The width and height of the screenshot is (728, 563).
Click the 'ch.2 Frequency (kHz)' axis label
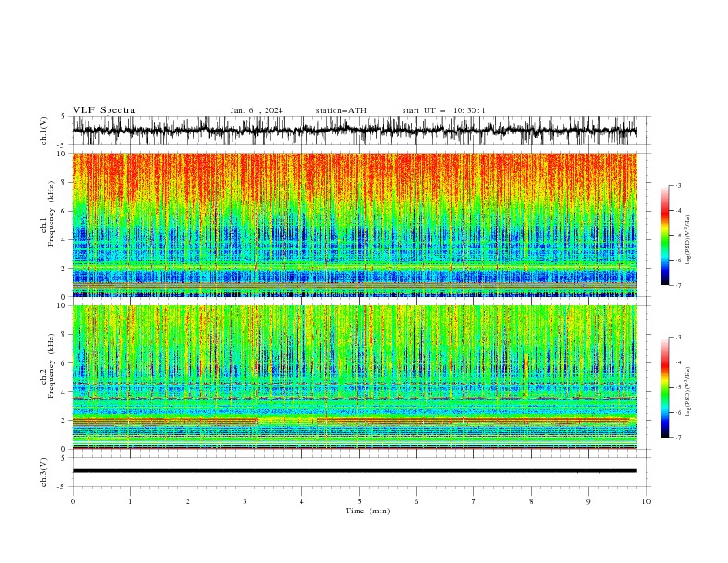(x=48, y=365)
